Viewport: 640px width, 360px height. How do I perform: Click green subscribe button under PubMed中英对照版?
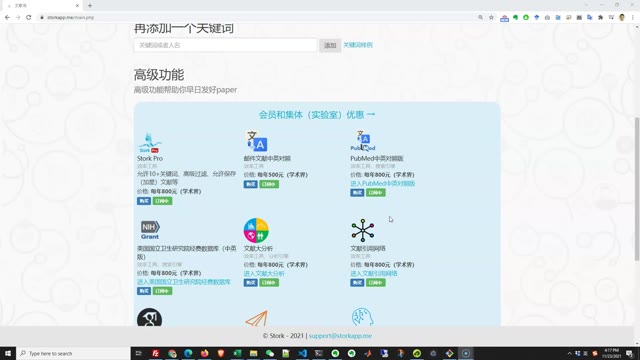376,193
